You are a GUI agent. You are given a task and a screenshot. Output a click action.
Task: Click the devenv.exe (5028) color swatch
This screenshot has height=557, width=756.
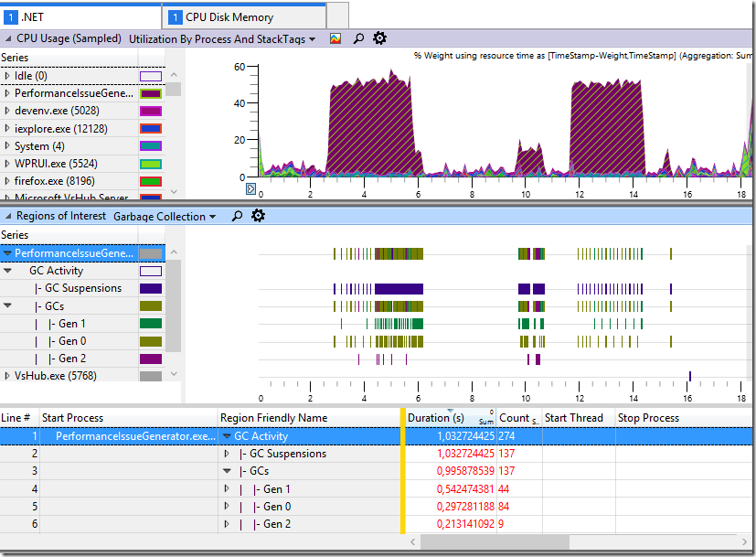pyautogui.click(x=151, y=111)
